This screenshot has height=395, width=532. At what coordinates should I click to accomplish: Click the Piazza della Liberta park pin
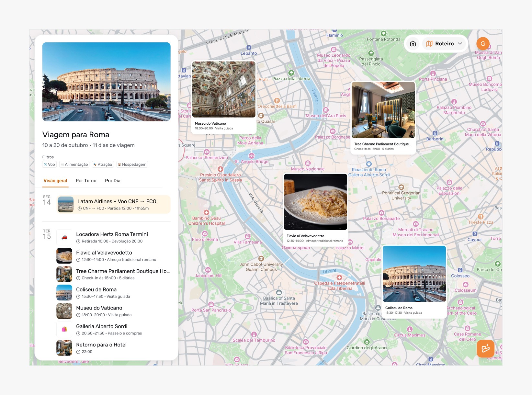291,73
